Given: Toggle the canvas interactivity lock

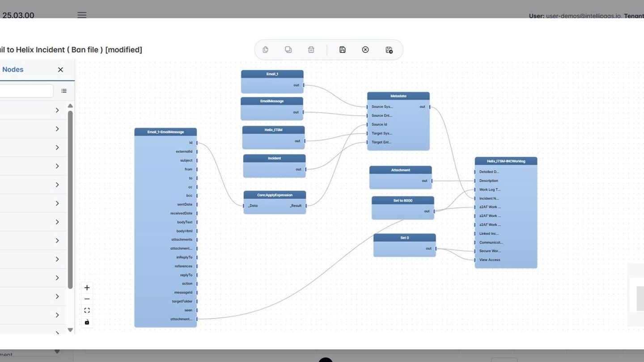Looking at the screenshot, I should point(87,322).
